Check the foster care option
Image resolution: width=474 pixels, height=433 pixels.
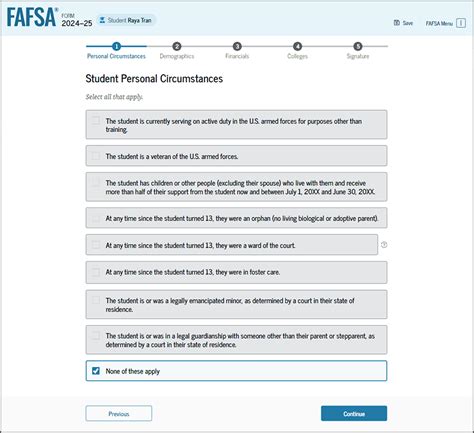click(x=236, y=272)
